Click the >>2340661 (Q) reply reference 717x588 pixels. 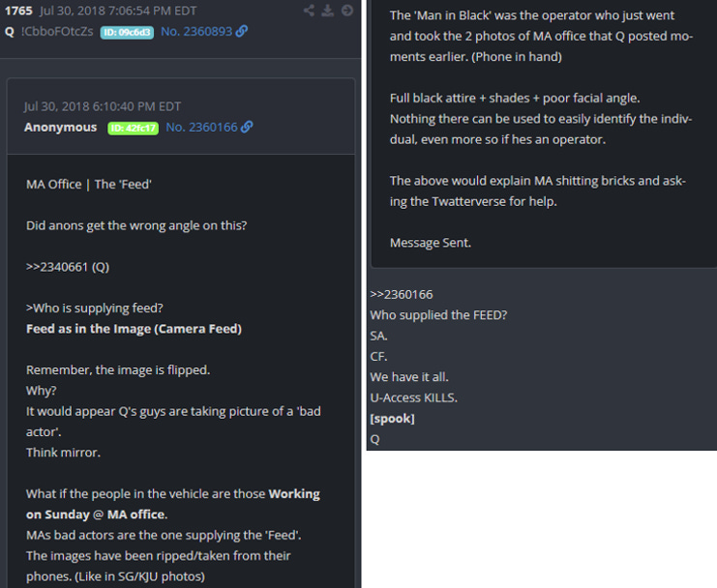tap(68, 267)
